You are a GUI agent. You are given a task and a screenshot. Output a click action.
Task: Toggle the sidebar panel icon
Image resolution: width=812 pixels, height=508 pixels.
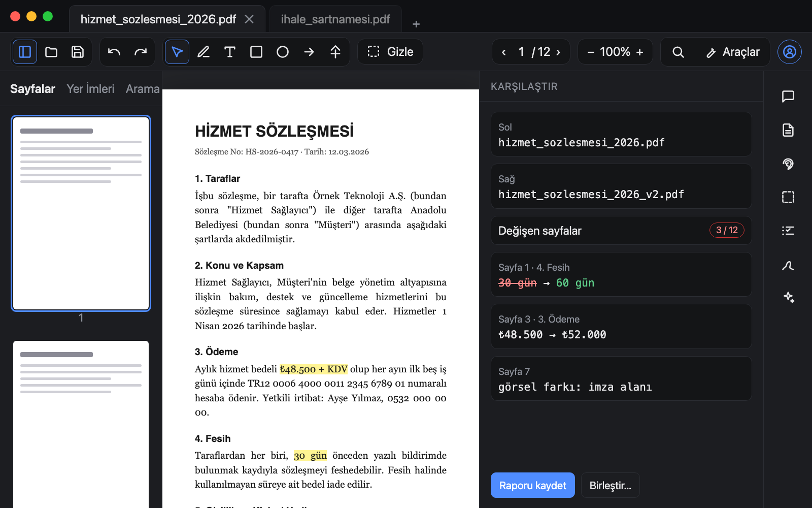tap(25, 52)
